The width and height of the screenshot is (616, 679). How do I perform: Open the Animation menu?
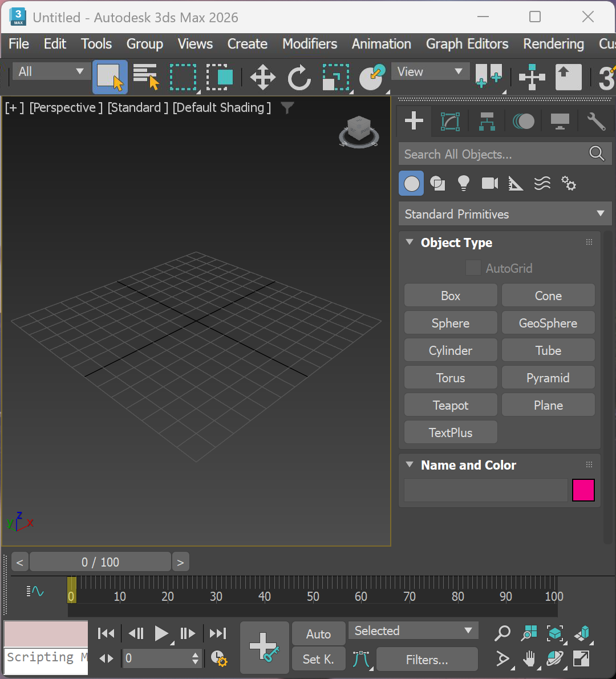382,44
